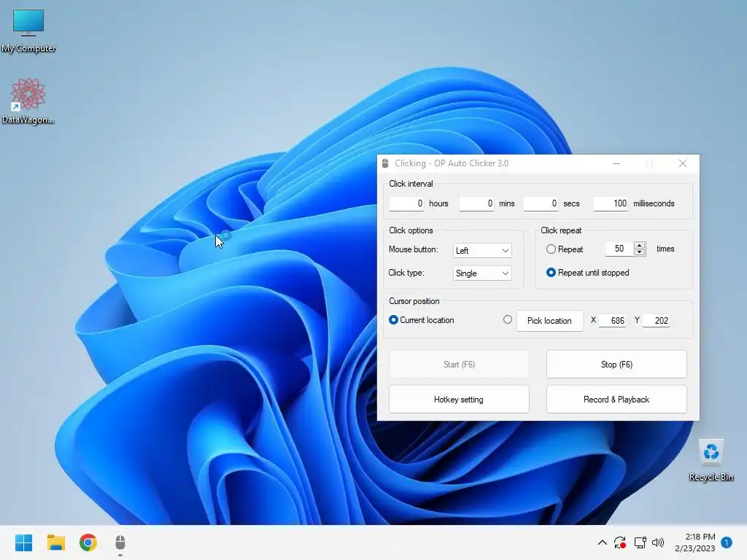Click the sync tray icon with red dot
This screenshot has width=747, height=560.
pos(620,542)
